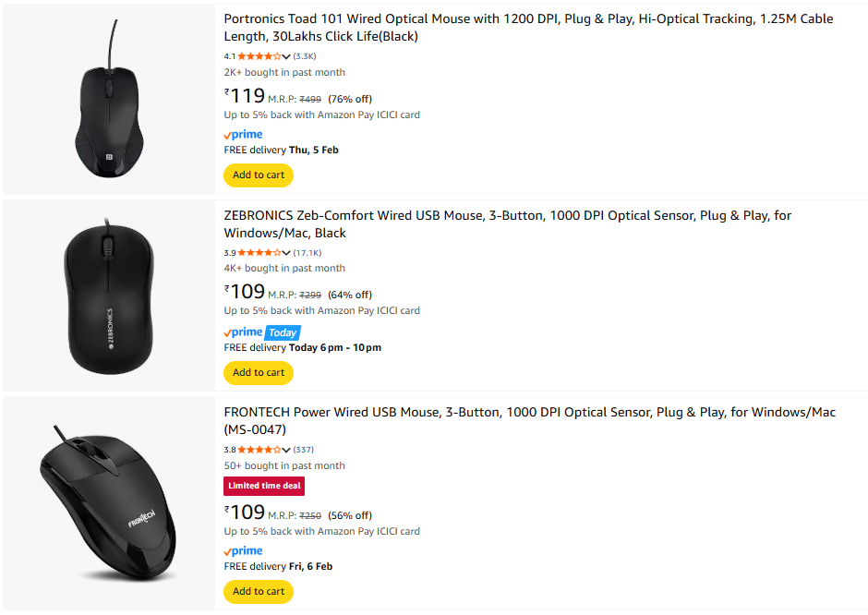Open the ZEBRONICS Zeb-Comfort mouse thumbnail
The image size is (868, 615).
108,295
